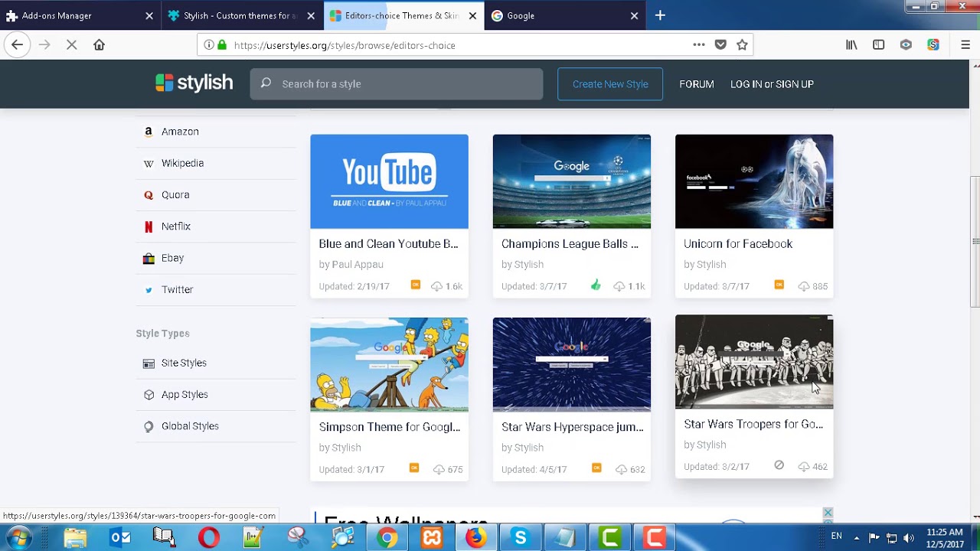980x551 pixels.
Task: Show hidden system tray icons arrow
Action: pos(857,537)
